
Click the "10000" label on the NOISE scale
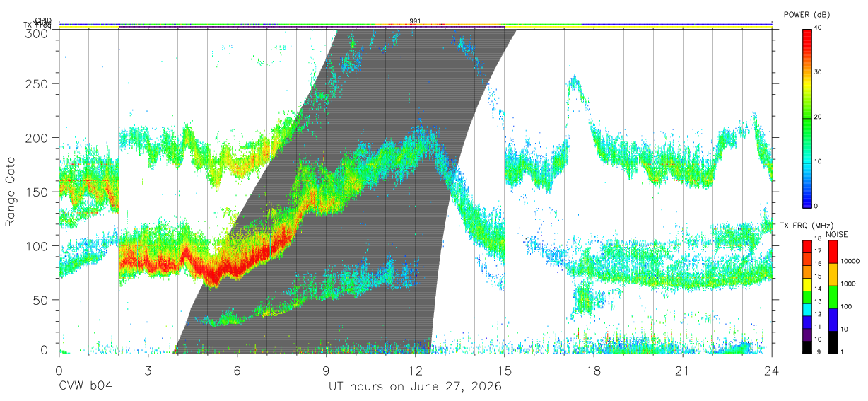(850, 261)
